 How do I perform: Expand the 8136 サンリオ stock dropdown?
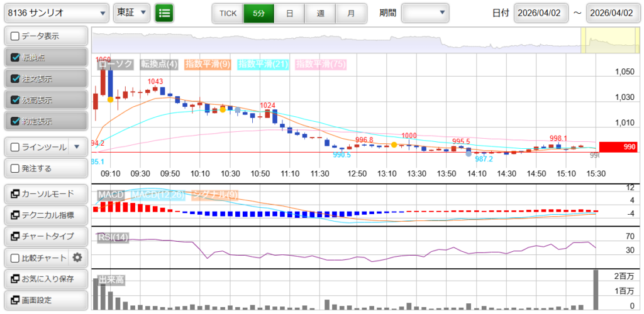click(55, 13)
